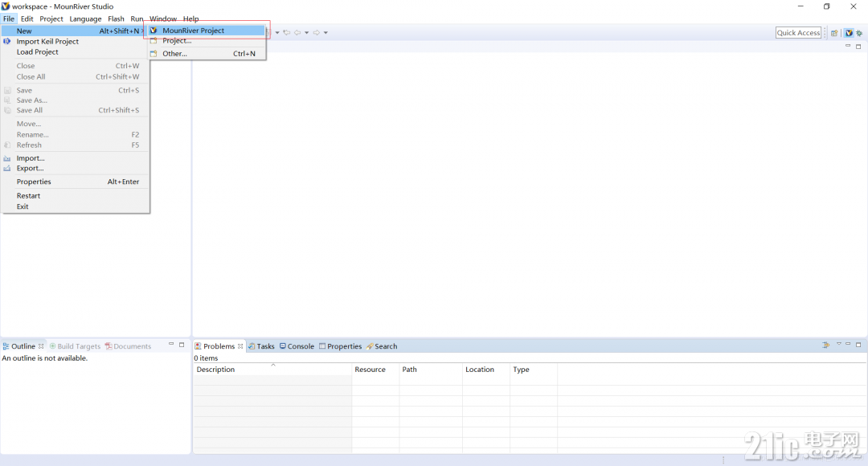Click the Import Keil Project icon
This screenshot has height=466, width=868.
coord(7,42)
